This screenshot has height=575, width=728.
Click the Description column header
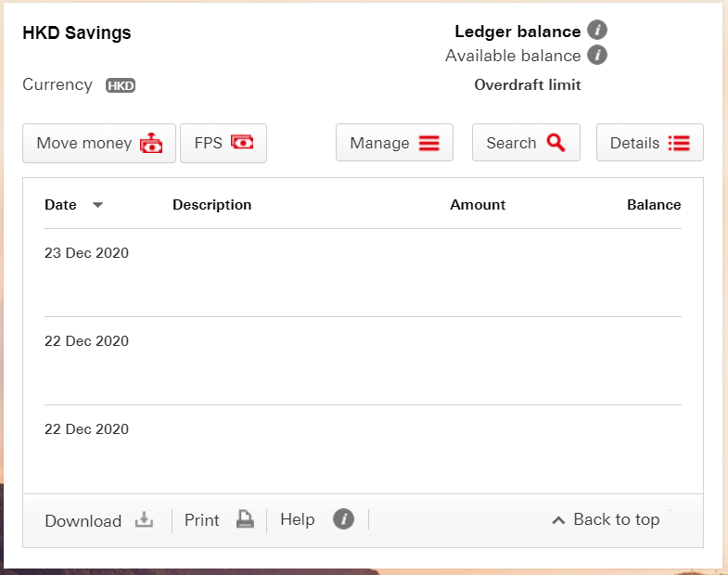coord(211,205)
